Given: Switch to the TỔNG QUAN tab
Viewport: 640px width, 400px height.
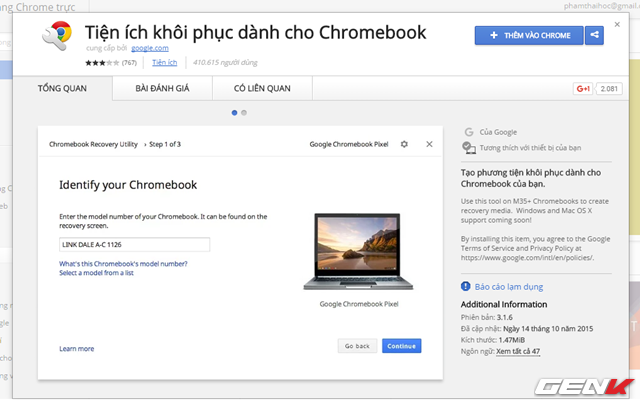Looking at the screenshot, I should [62, 88].
